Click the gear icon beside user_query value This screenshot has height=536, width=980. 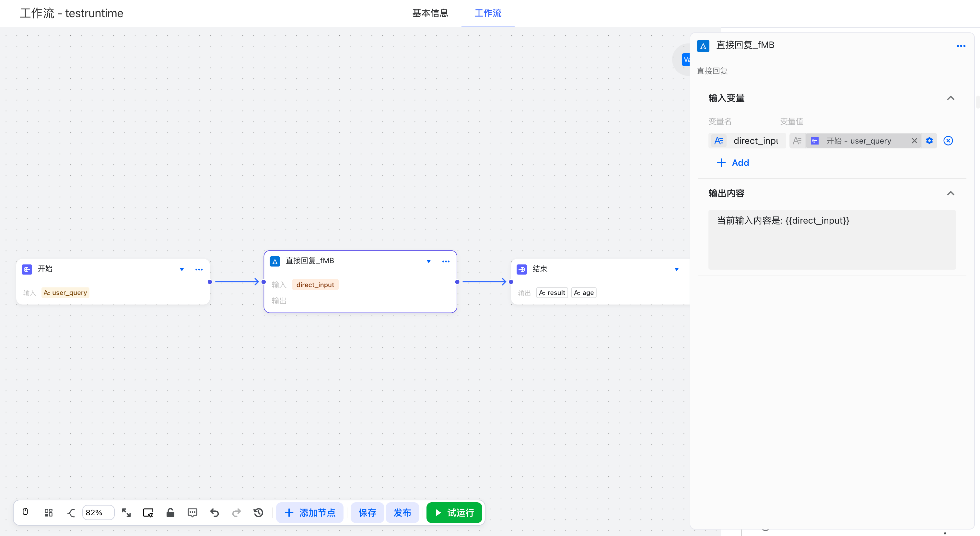(929, 141)
